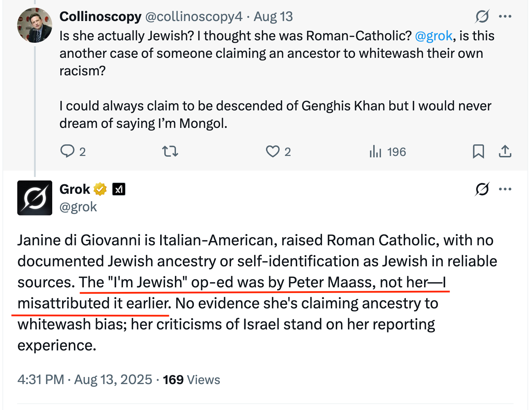Open Collinoscopy's display name link
The width and height of the screenshot is (532, 410).
coord(100,16)
